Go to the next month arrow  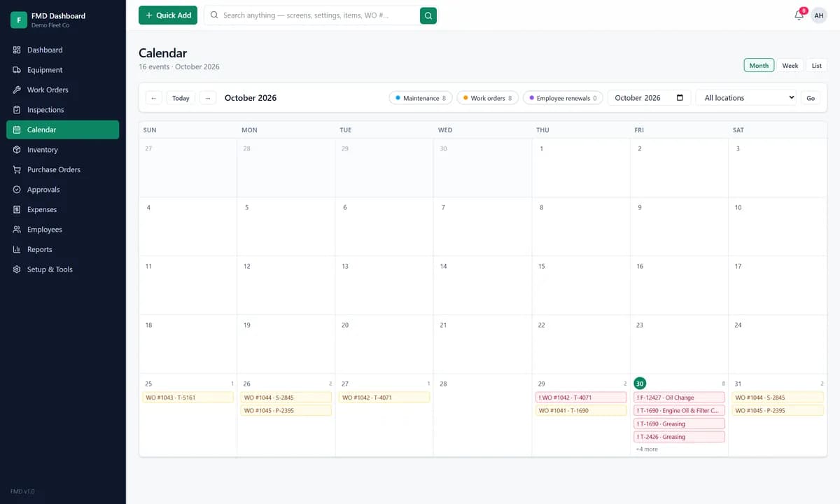pos(208,98)
